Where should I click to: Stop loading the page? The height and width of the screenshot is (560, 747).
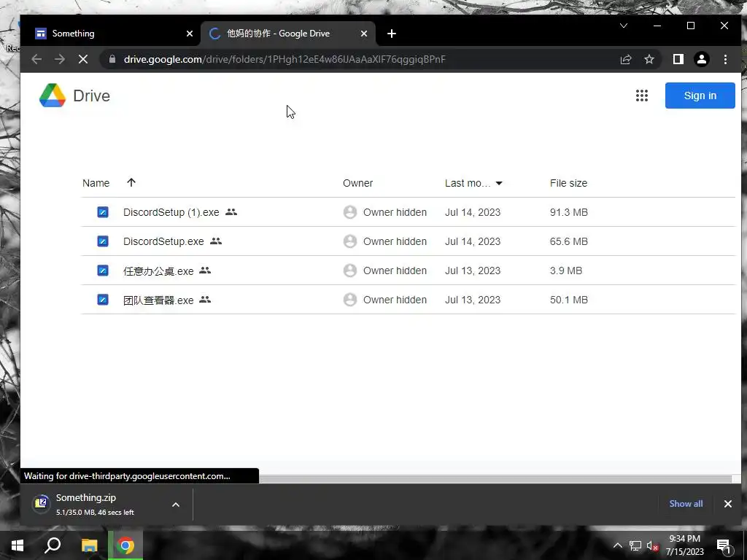[x=83, y=59]
